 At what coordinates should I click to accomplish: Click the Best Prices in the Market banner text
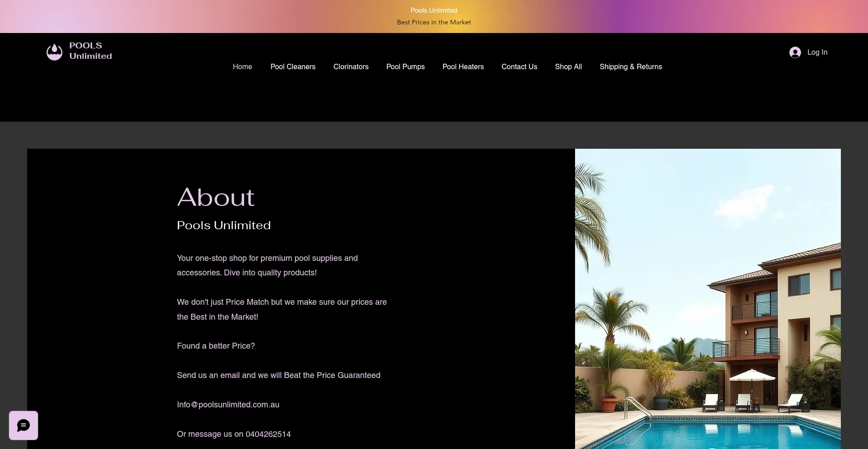(x=434, y=22)
